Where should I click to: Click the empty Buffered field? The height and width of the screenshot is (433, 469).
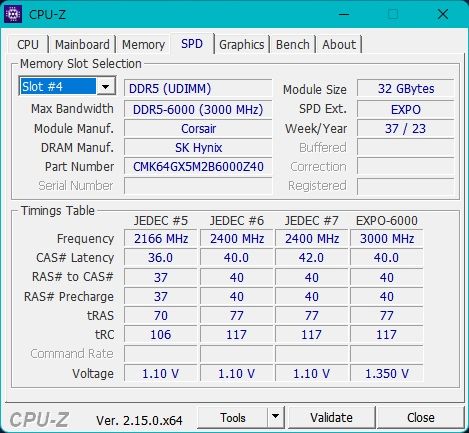[x=406, y=148]
